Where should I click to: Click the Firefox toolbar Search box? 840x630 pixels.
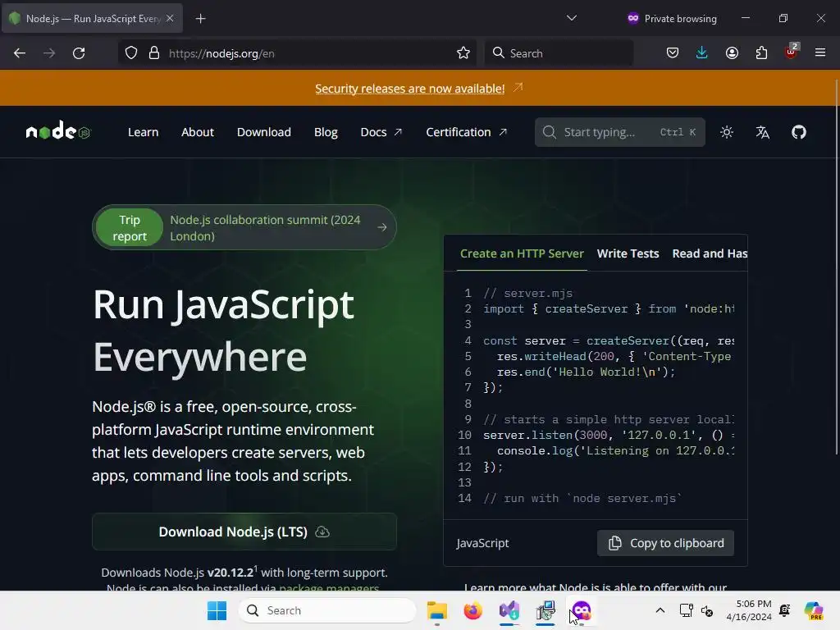tap(559, 53)
